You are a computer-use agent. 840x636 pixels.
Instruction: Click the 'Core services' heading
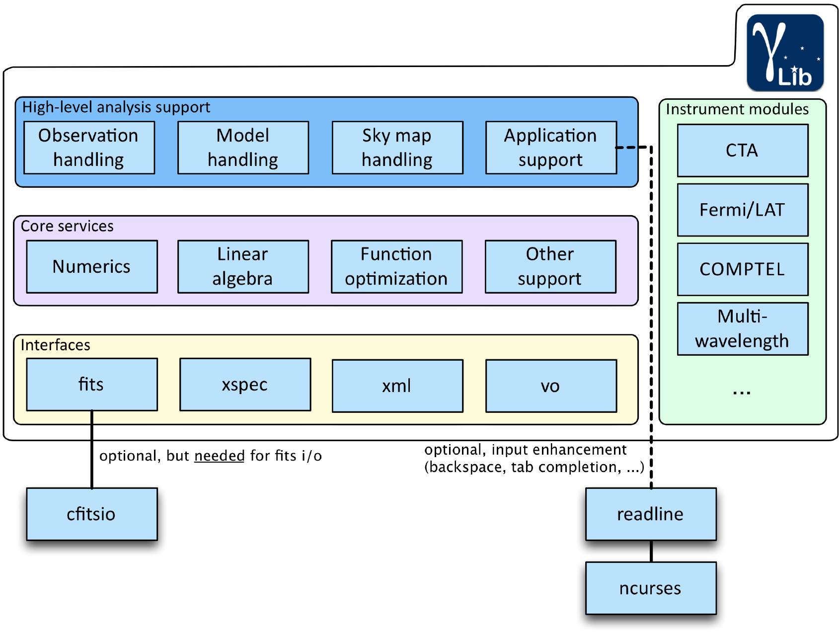click(x=67, y=226)
